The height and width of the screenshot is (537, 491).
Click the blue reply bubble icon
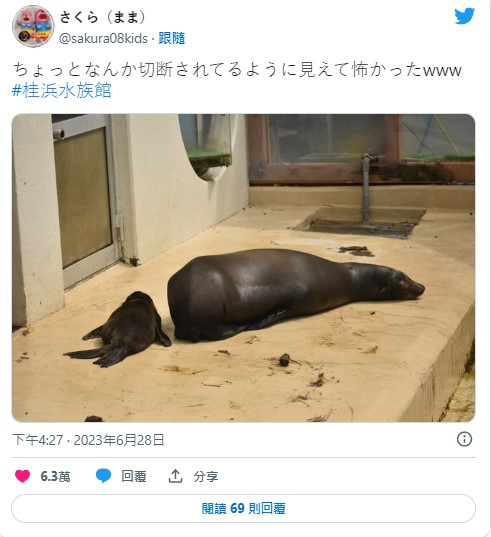(x=103, y=476)
